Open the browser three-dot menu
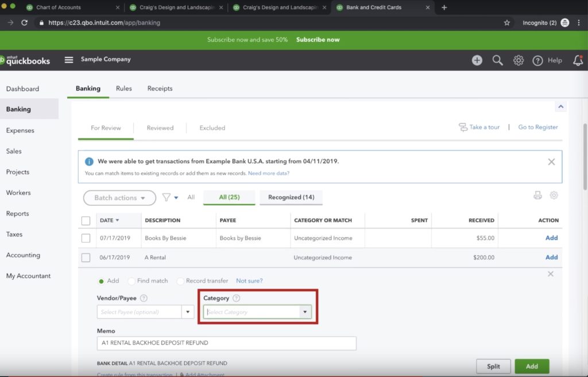The image size is (588, 377). [579, 22]
